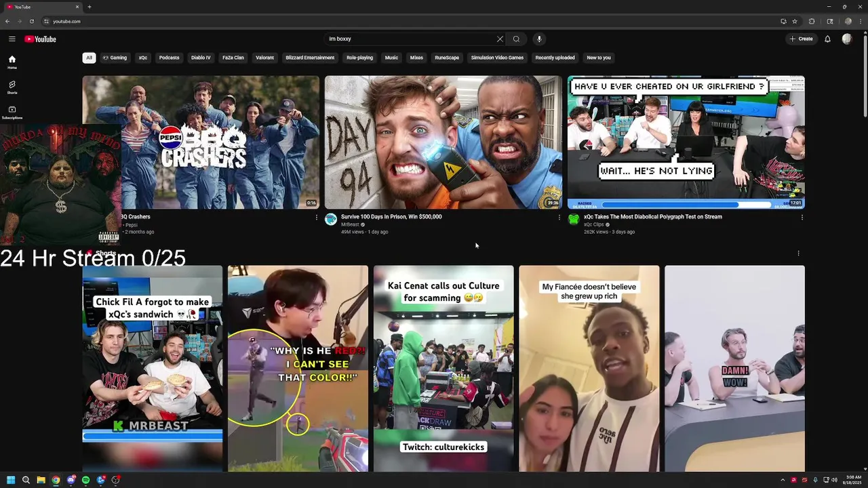This screenshot has height=488, width=868.
Task: Click the Create button
Action: (x=801, y=39)
